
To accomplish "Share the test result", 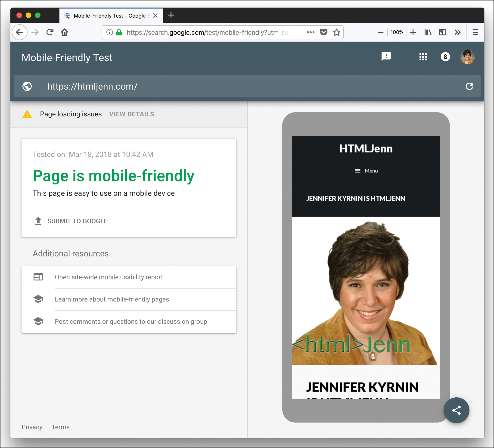I will (456, 410).
